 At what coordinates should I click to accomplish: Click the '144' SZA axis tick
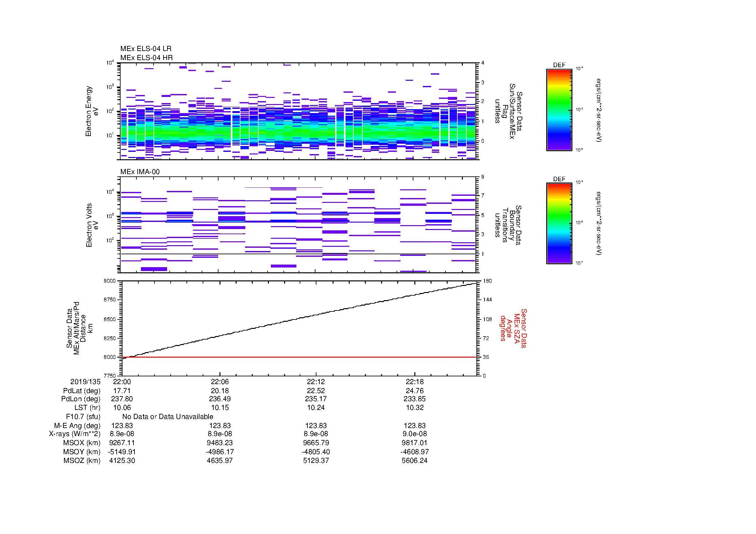tap(487, 300)
